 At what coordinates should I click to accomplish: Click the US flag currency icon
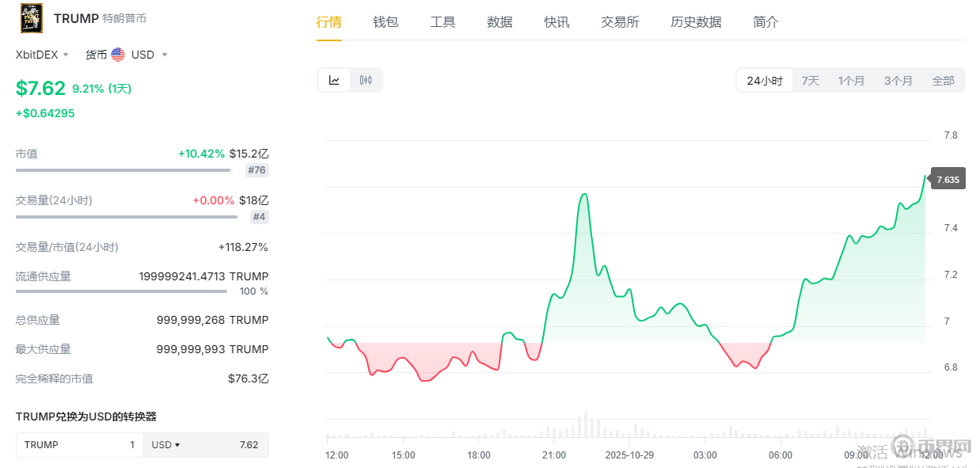pos(118,55)
